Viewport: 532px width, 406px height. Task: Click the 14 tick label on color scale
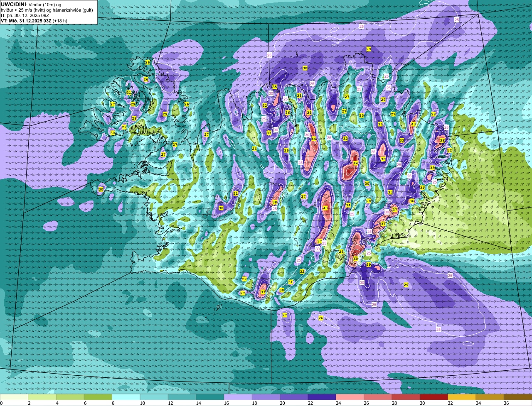pyautogui.click(x=198, y=403)
